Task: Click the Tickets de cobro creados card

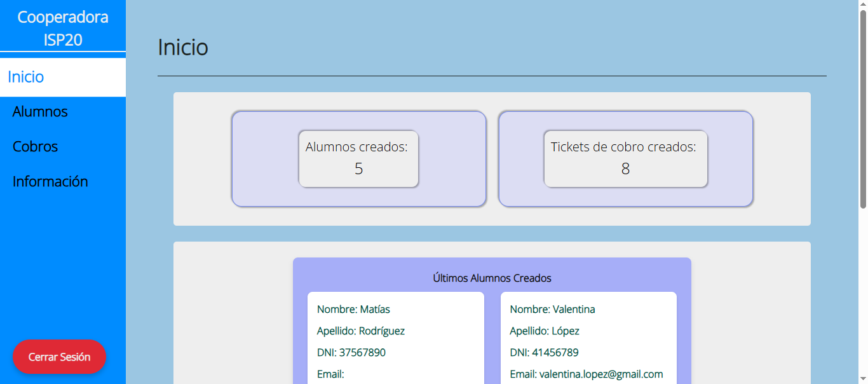Action: pos(626,159)
